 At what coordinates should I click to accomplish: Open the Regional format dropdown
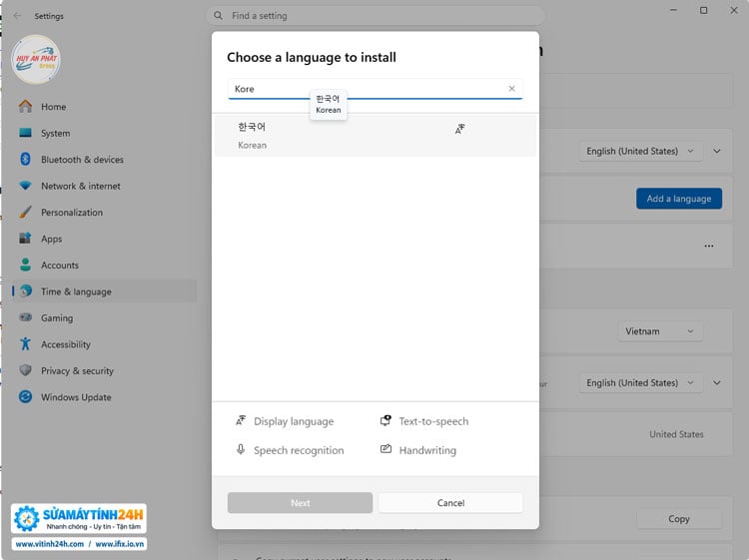[640, 383]
